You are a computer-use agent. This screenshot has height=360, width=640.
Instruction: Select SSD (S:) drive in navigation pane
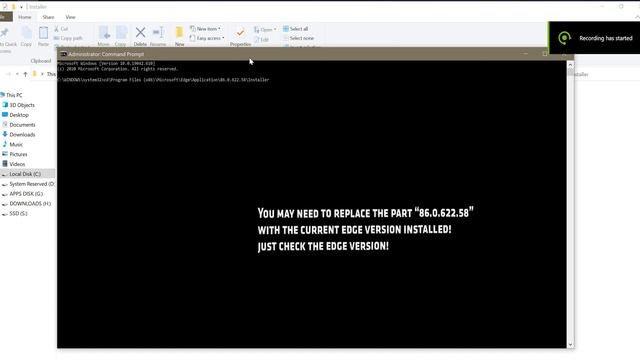15,213
